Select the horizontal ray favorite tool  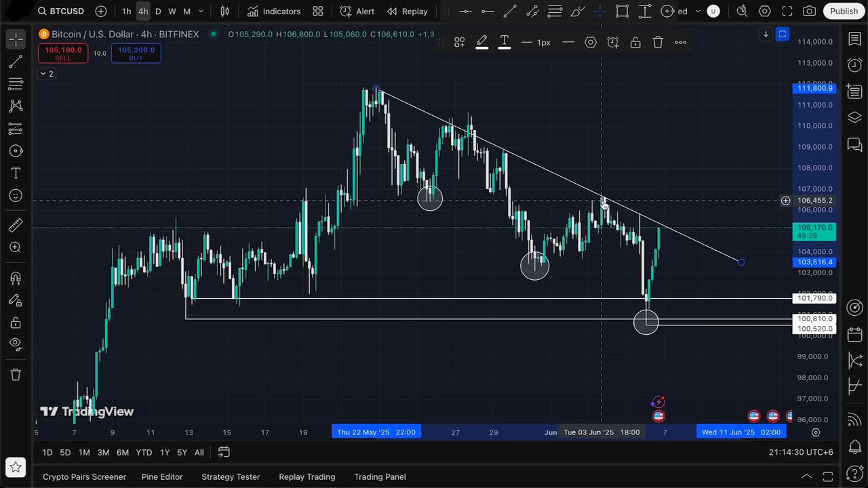tap(488, 11)
